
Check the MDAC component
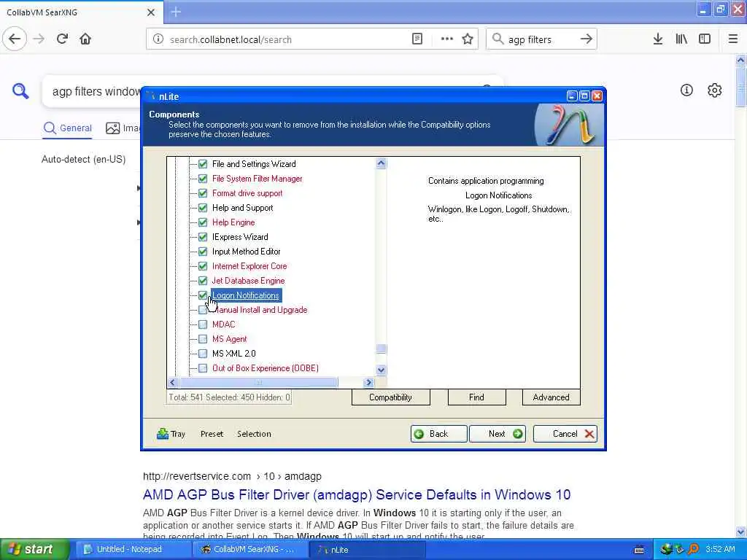click(x=203, y=324)
